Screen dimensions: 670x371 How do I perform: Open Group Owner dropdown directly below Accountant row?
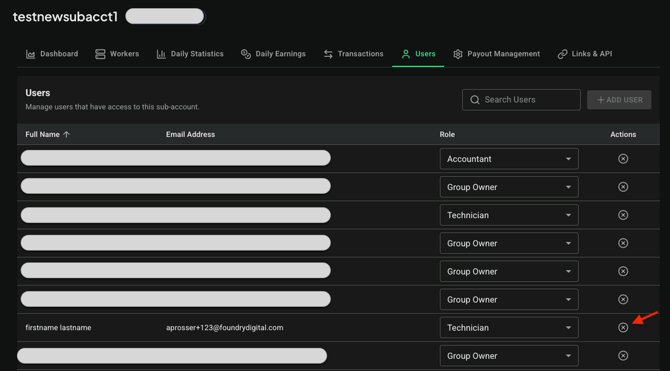point(509,187)
